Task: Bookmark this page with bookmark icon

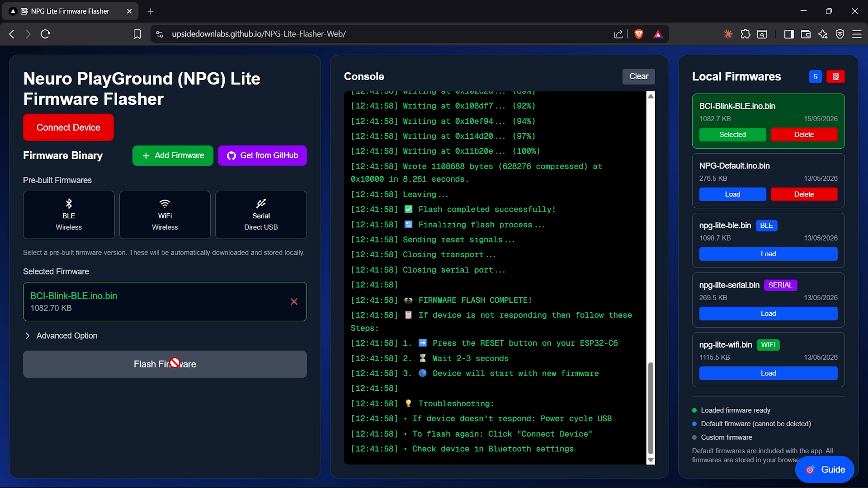Action: [137, 34]
